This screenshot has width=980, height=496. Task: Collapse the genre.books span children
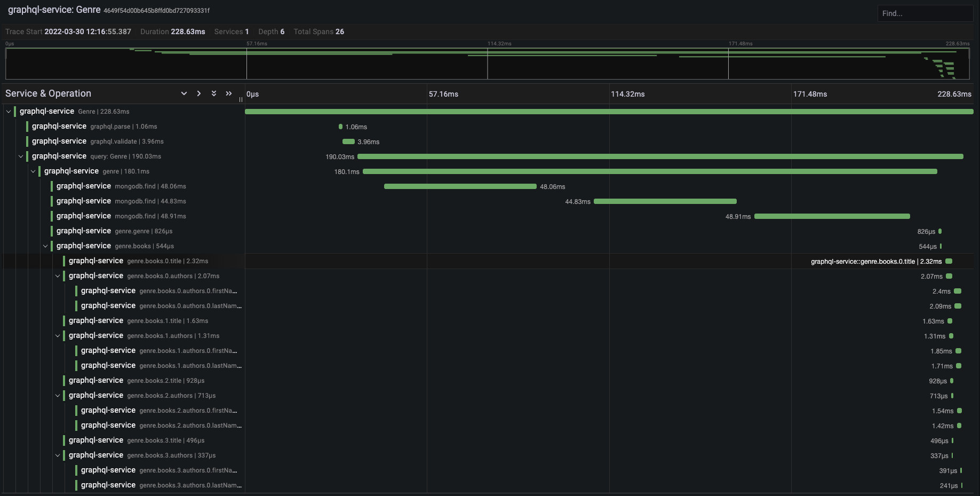coord(45,246)
